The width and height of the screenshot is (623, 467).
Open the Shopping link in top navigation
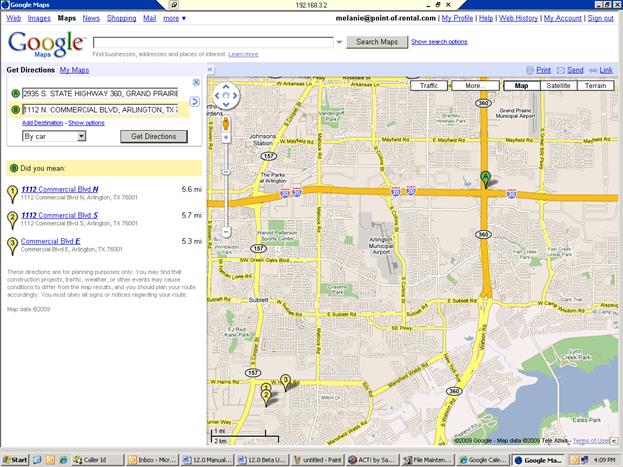tap(121, 18)
